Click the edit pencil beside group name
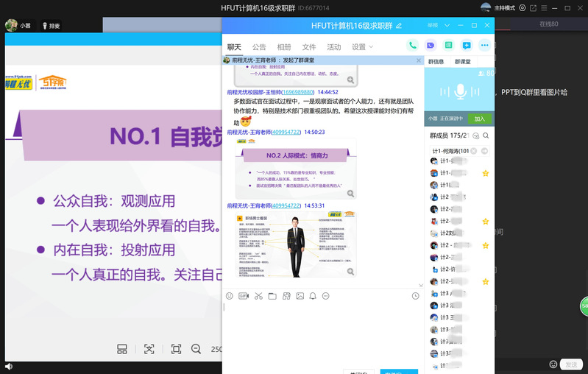Viewport: 588px width, 374px height. pos(399,26)
